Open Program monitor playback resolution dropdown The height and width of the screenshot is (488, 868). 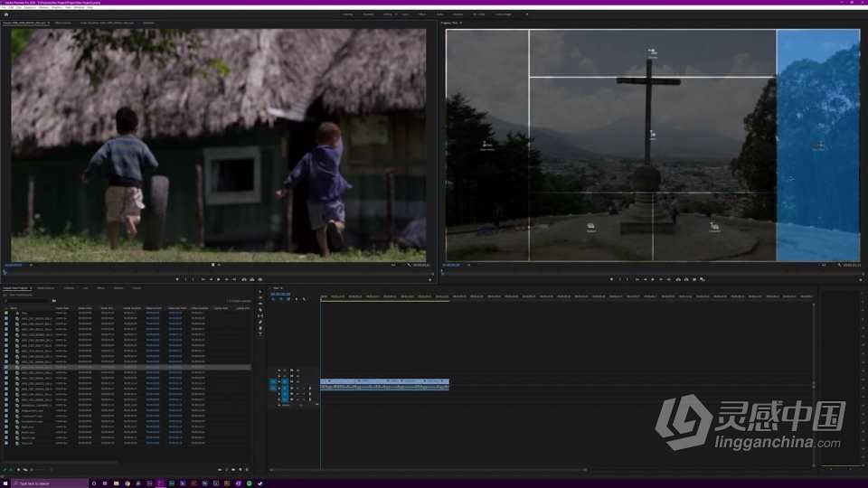pyautogui.click(x=823, y=265)
